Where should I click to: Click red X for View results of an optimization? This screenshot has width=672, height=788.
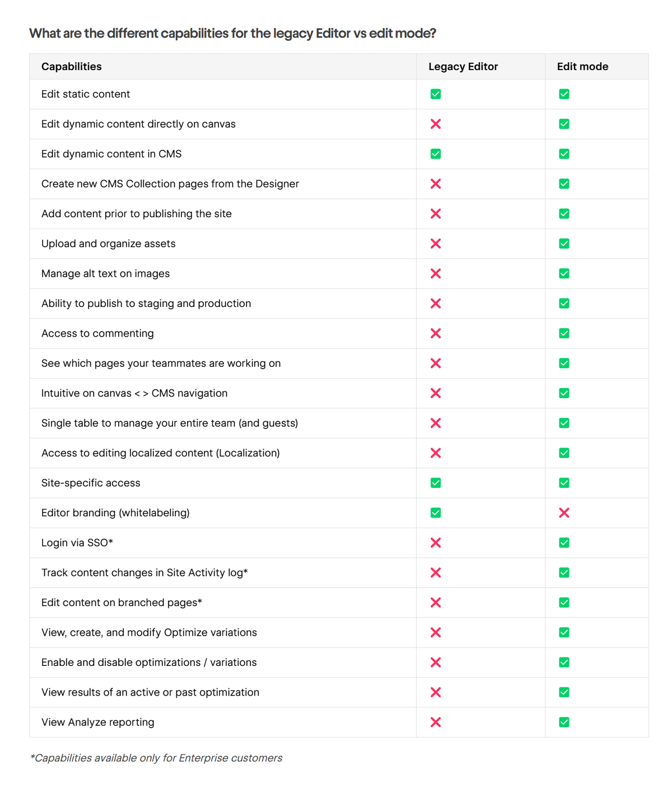point(436,692)
